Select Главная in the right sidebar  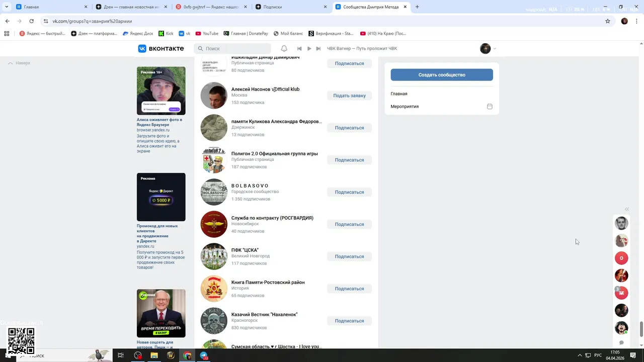(399, 94)
